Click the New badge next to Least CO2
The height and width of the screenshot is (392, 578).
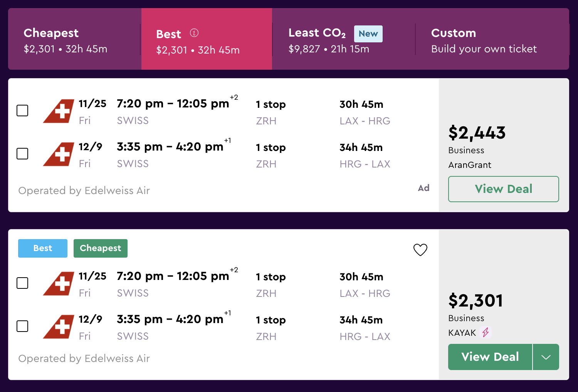click(368, 34)
